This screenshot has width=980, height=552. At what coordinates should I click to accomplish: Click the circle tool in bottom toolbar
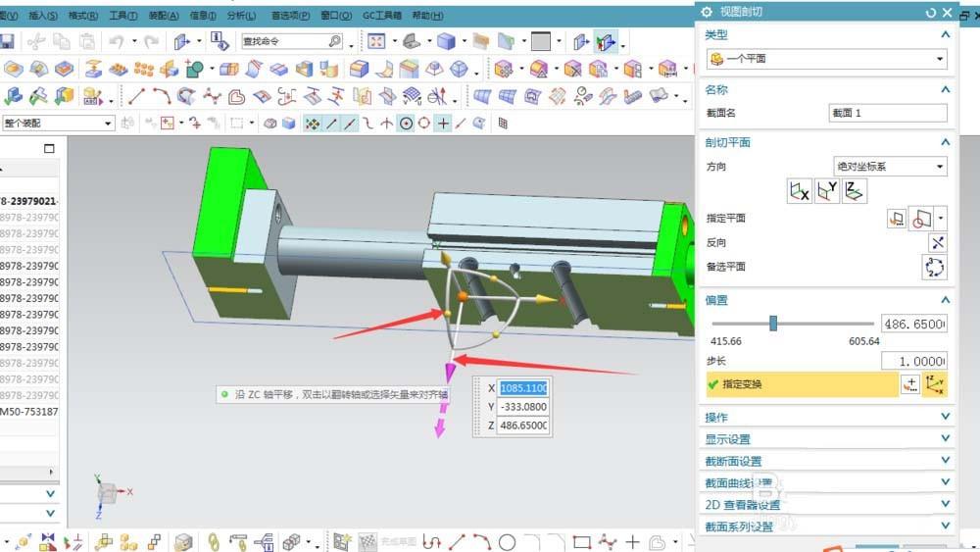coord(507,542)
